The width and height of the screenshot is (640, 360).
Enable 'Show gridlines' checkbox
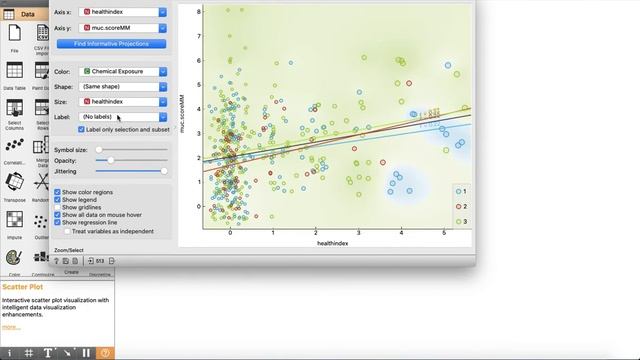(x=57, y=207)
